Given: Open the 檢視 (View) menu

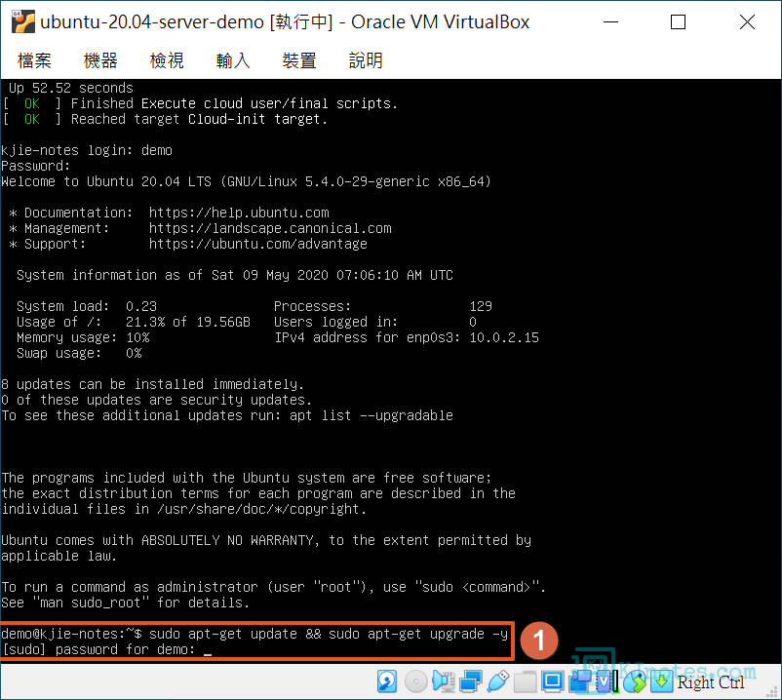Looking at the screenshot, I should tap(167, 60).
